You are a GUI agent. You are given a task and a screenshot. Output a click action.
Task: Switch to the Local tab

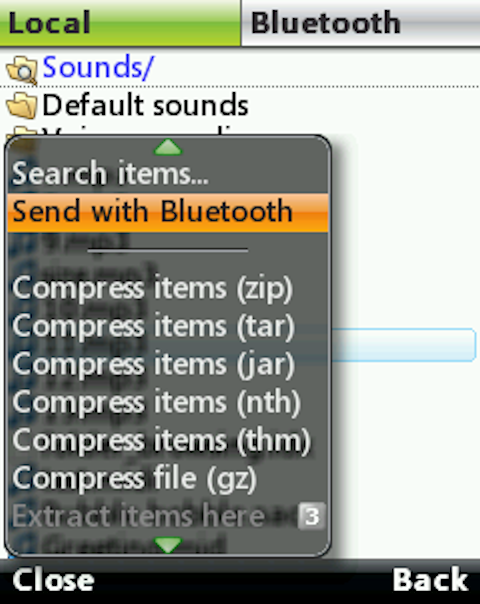[x=120, y=23]
